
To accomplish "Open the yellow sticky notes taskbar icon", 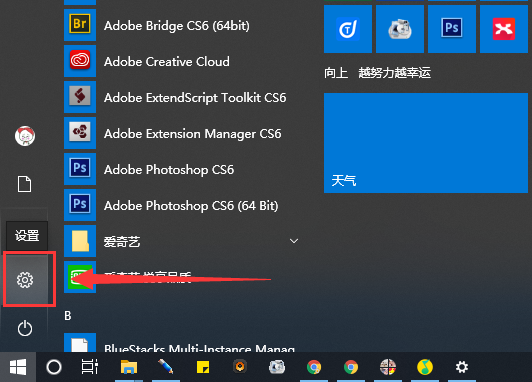I will pos(203,367).
